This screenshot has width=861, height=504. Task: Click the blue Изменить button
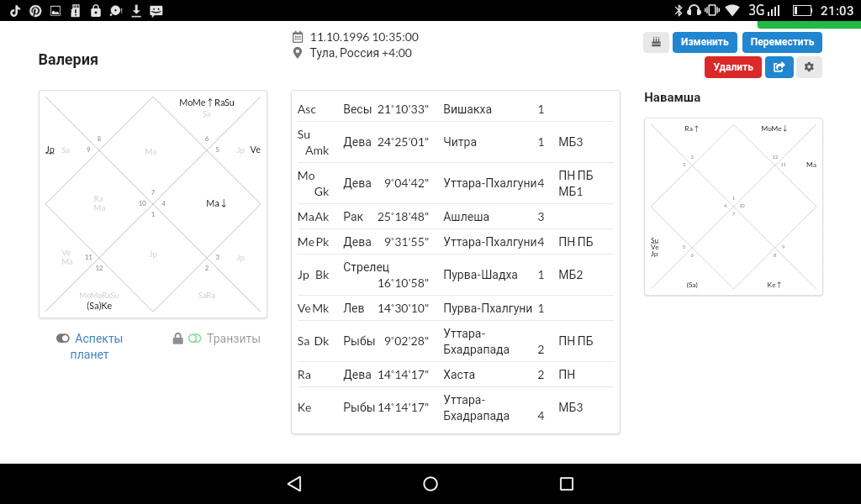(705, 42)
